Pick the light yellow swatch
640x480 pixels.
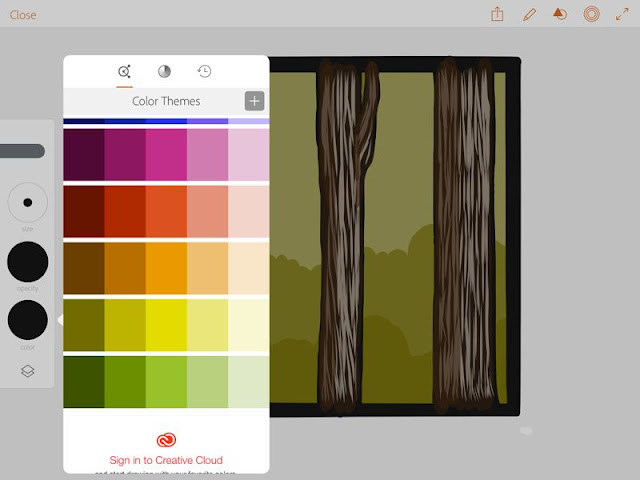[207, 325]
